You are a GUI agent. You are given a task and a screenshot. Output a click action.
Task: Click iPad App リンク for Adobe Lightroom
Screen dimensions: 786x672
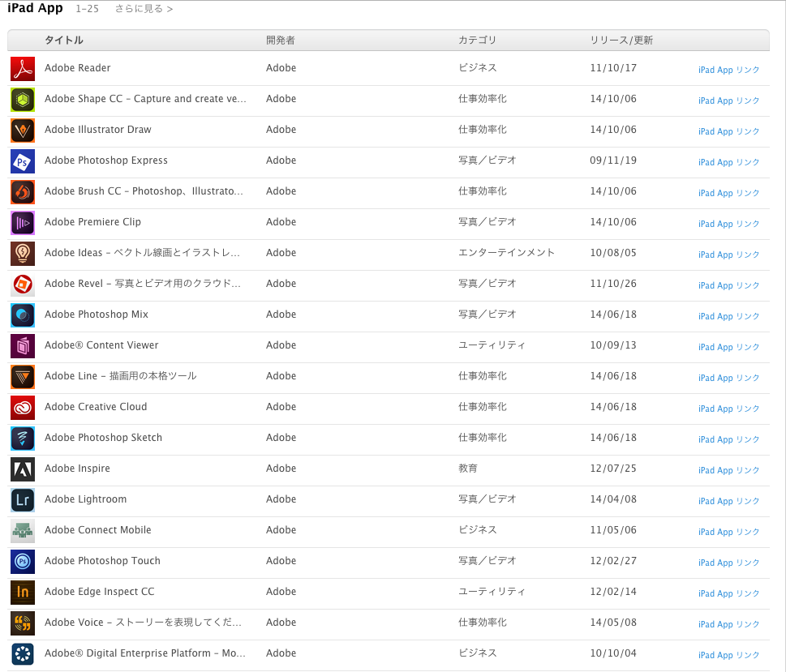click(729, 501)
